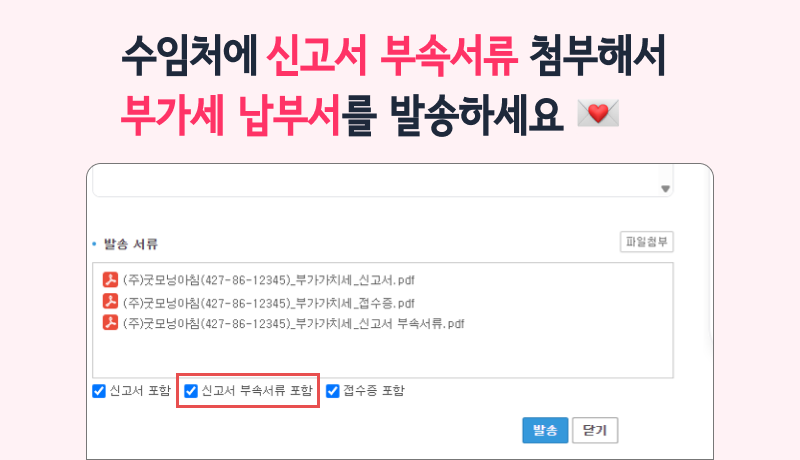Toggle the 접수증 포함 checkbox
800x460 pixels.
point(333,391)
